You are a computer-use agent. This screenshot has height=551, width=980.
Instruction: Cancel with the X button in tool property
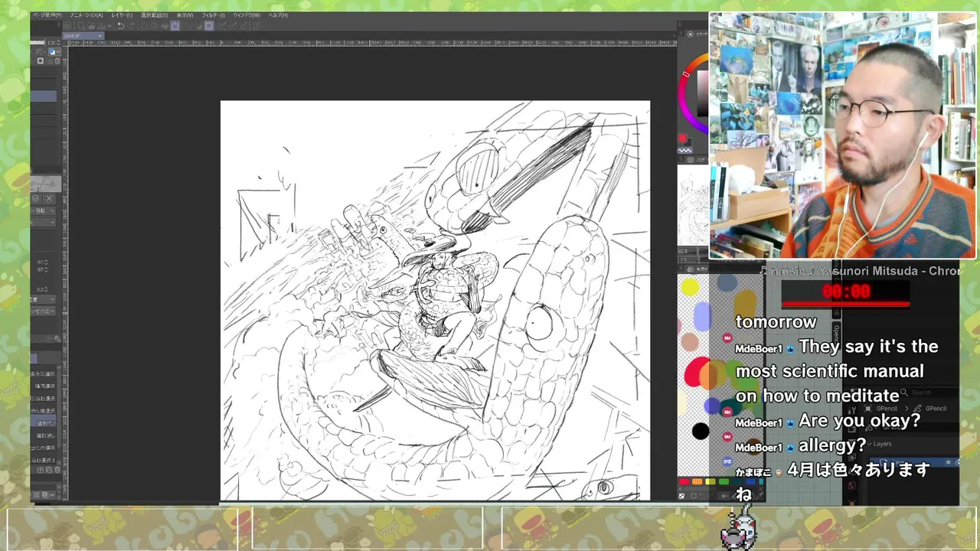click(x=49, y=198)
